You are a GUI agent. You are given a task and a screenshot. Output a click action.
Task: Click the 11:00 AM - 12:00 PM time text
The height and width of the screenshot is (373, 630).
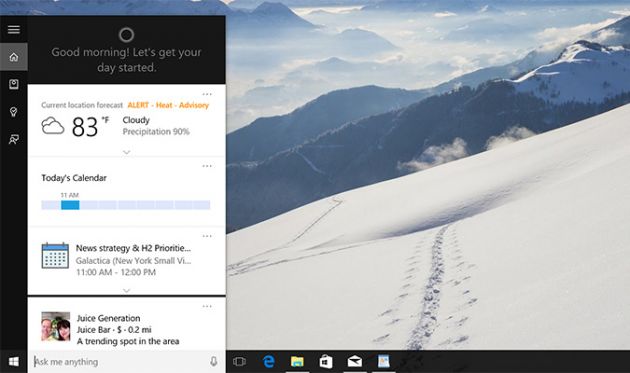coord(116,272)
